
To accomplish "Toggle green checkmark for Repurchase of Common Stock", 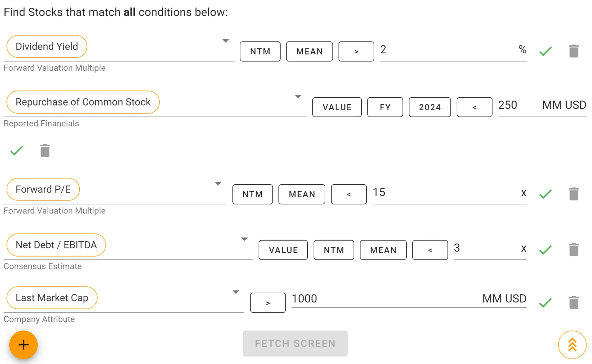I will tap(17, 151).
